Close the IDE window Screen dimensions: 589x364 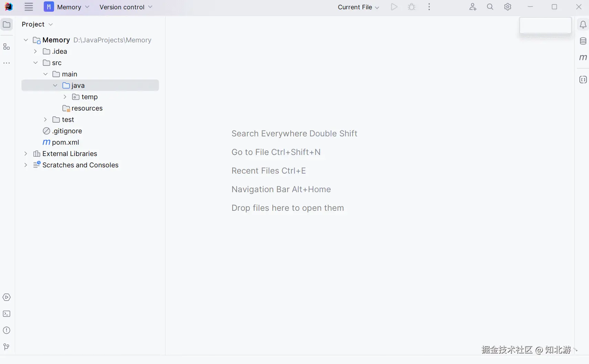click(x=579, y=7)
